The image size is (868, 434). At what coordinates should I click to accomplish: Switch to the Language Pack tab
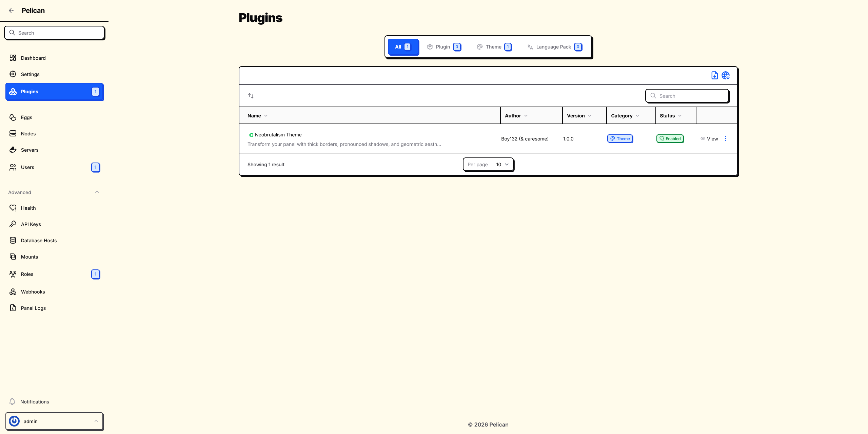click(555, 47)
